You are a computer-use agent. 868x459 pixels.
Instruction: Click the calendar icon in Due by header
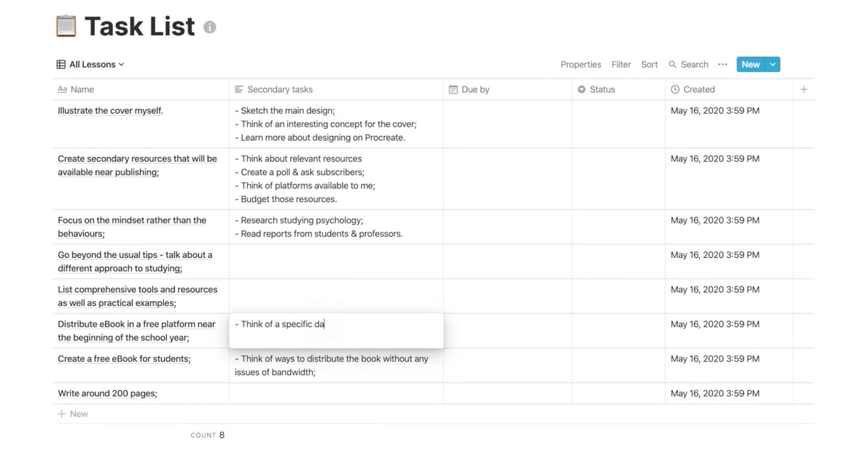(x=453, y=89)
